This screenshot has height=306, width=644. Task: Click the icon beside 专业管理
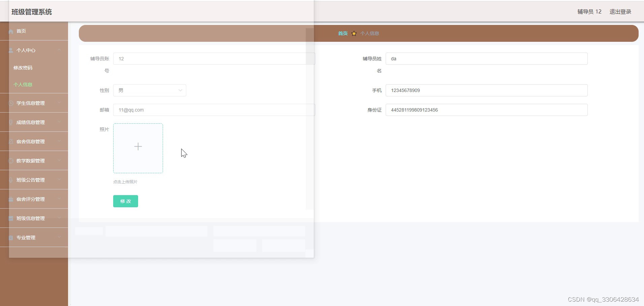(11, 238)
